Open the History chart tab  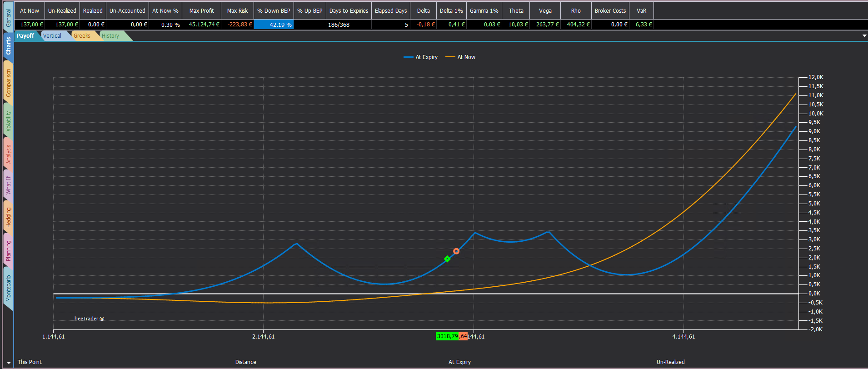tap(110, 36)
